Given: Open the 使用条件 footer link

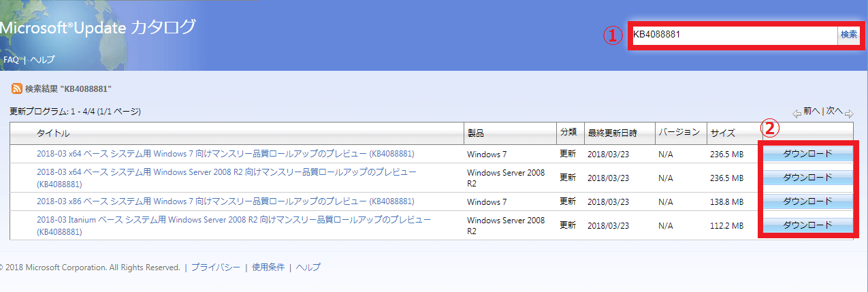Looking at the screenshot, I should click(268, 267).
